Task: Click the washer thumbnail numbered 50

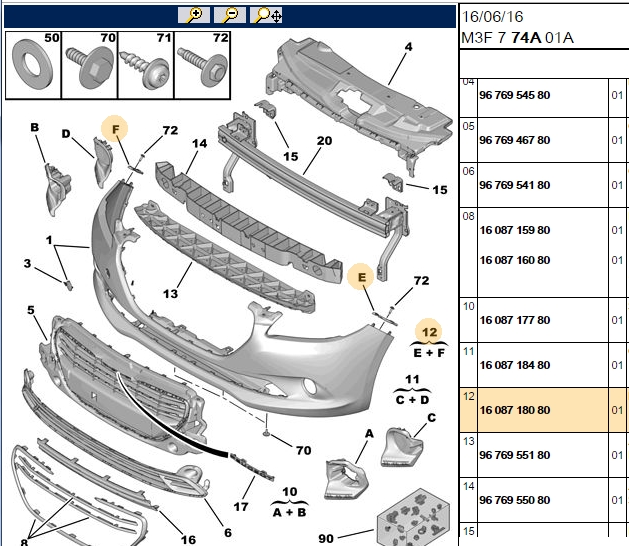Action: 33,65
